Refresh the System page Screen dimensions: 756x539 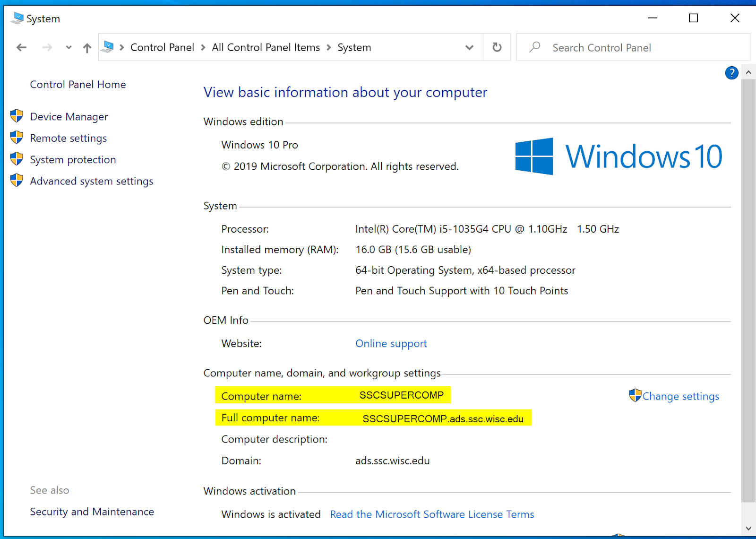click(497, 47)
